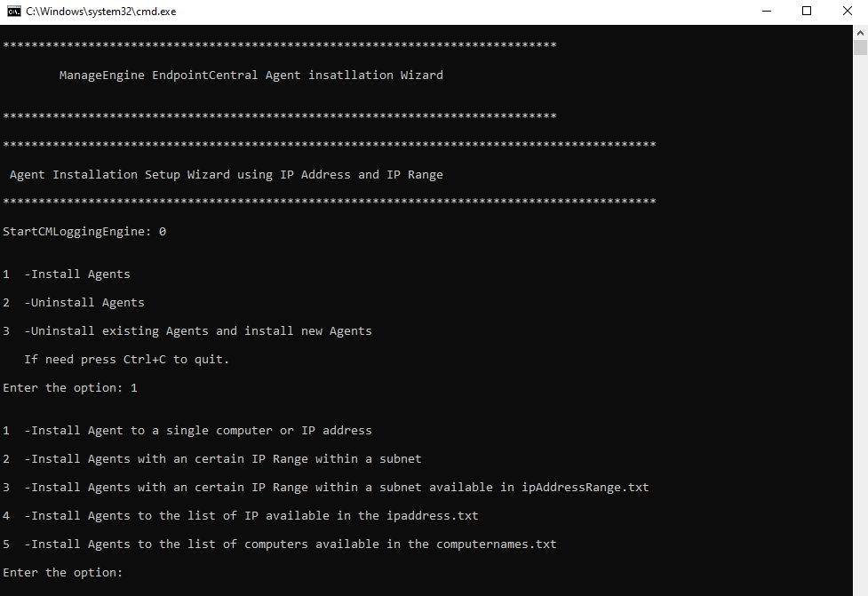
Task: Click the '1 -Install Agents' line
Action: click(67, 274)
